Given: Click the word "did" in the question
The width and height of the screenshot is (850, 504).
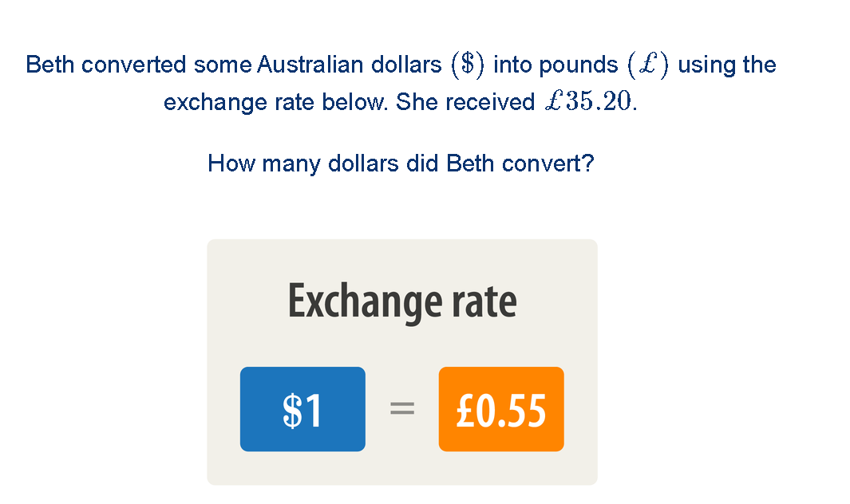Looking at the screenshot, I should (422, 163).
